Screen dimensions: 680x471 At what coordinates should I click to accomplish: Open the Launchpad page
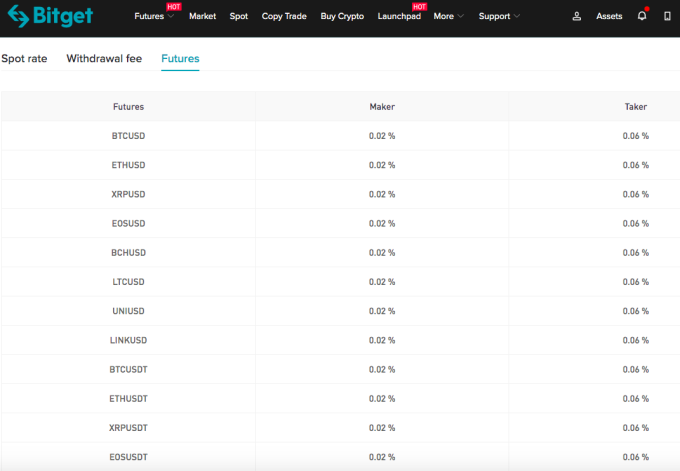coord(399,16)
